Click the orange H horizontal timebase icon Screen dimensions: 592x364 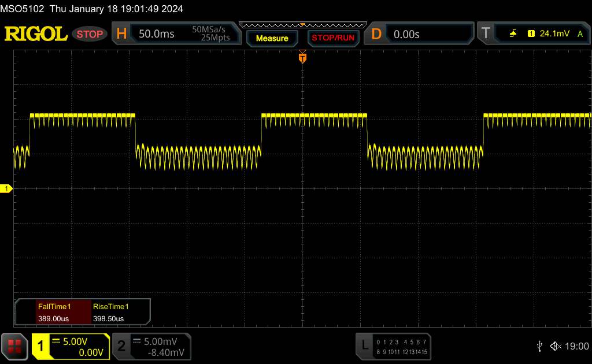[121, 34]
